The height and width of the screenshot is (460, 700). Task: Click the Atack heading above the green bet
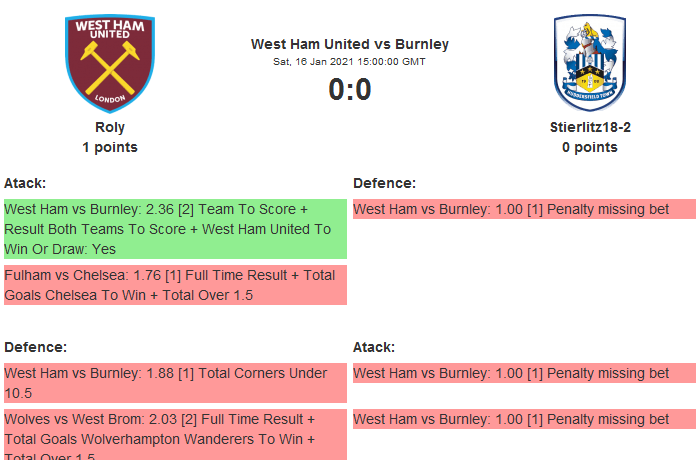(x=25, y=183)
